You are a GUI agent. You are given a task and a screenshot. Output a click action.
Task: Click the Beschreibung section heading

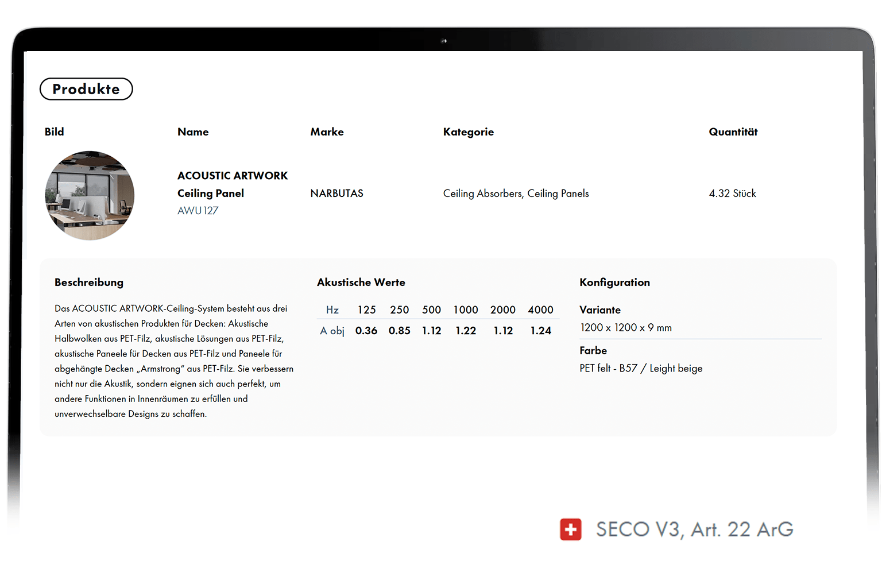89,283
